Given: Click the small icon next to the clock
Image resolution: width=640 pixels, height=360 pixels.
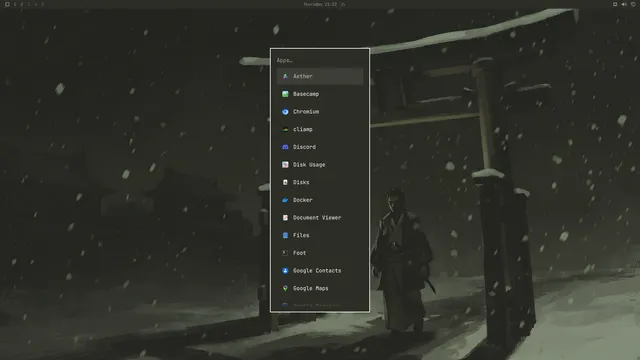Looking at the screenshot, I should pos(343,4).
